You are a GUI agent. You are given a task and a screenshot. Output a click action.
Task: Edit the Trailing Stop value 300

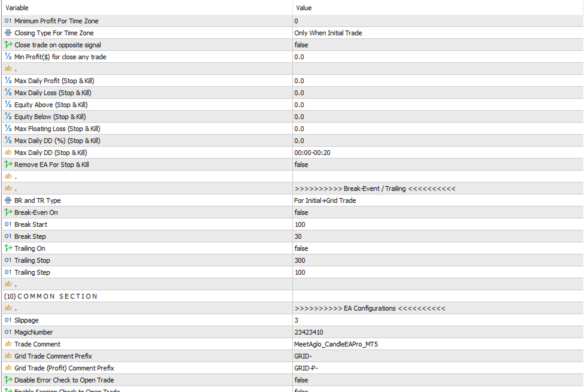300,260
